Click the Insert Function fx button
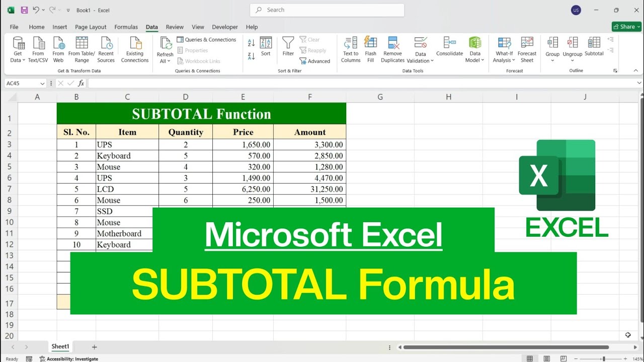The image size is (644, 362). (81, 83)
